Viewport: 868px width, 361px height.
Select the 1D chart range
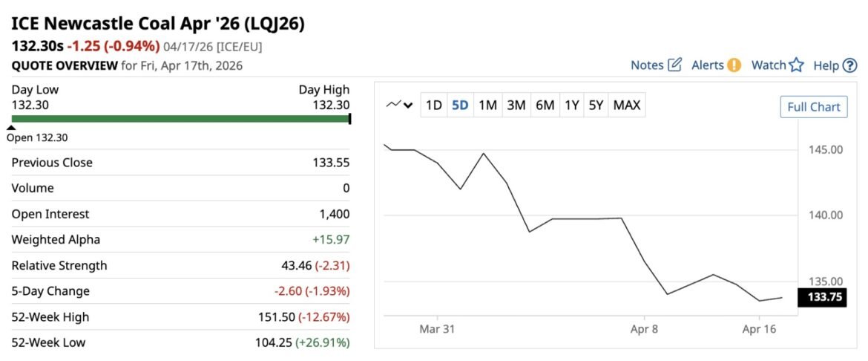(433, 105)
